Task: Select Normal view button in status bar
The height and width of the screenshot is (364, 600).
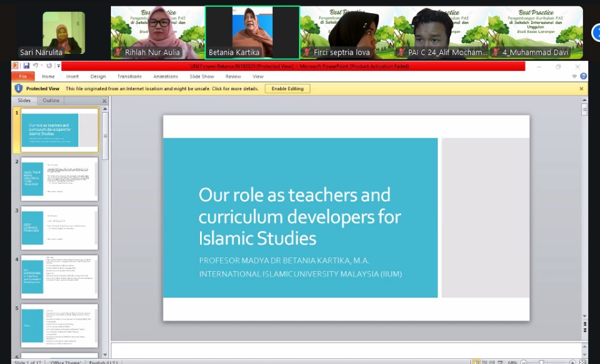Action: (x=478, y=362)
